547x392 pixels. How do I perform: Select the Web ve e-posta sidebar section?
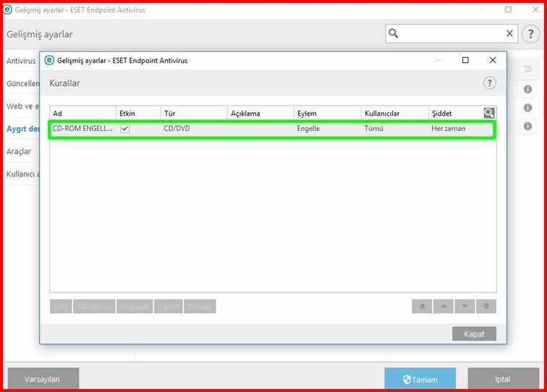coord(22,106)
